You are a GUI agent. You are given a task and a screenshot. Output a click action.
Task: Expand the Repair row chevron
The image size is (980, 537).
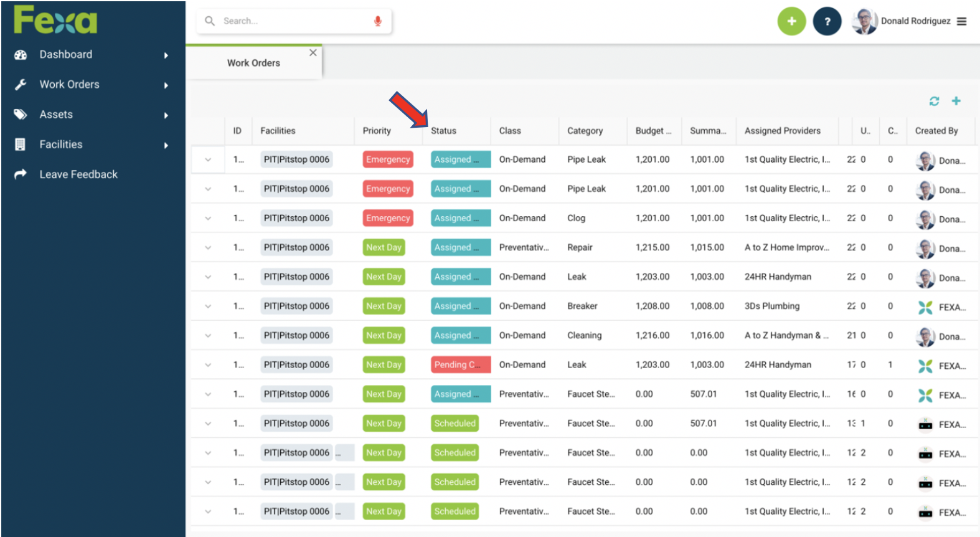[x=208, y=248]
